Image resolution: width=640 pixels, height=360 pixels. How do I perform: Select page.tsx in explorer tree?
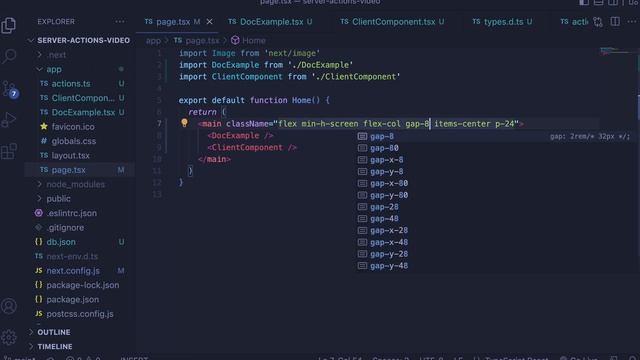click(x=80, y=170)
